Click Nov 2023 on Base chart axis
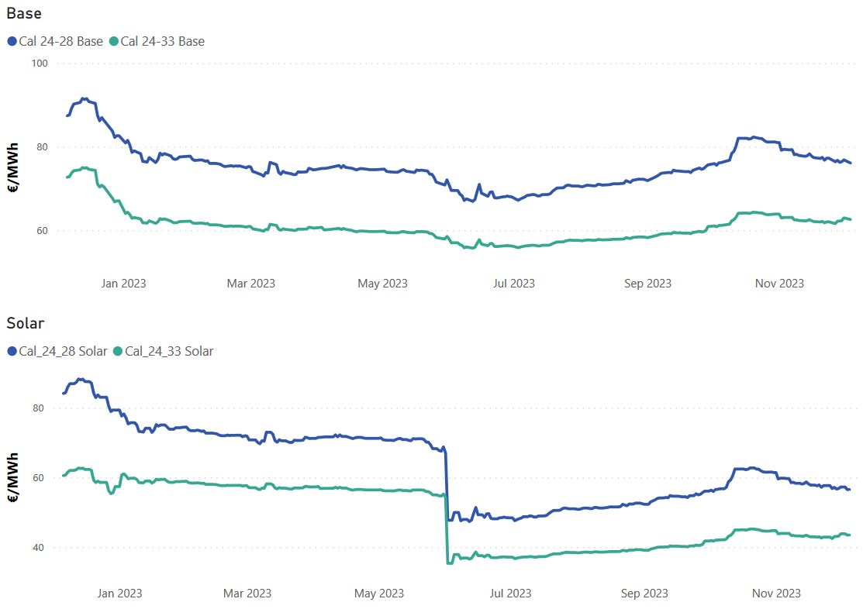The height and width of the screenshot is (616, 863). (x=779, y=284)
